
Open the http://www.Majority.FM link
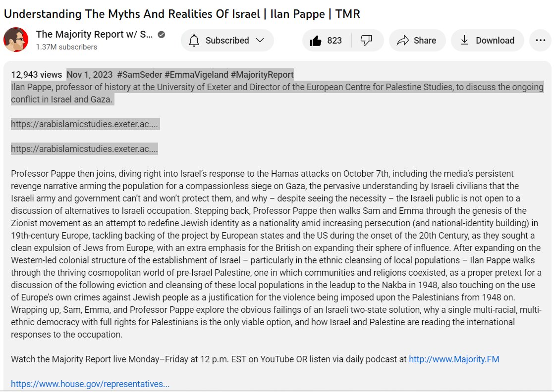click(x=454, y=359)
